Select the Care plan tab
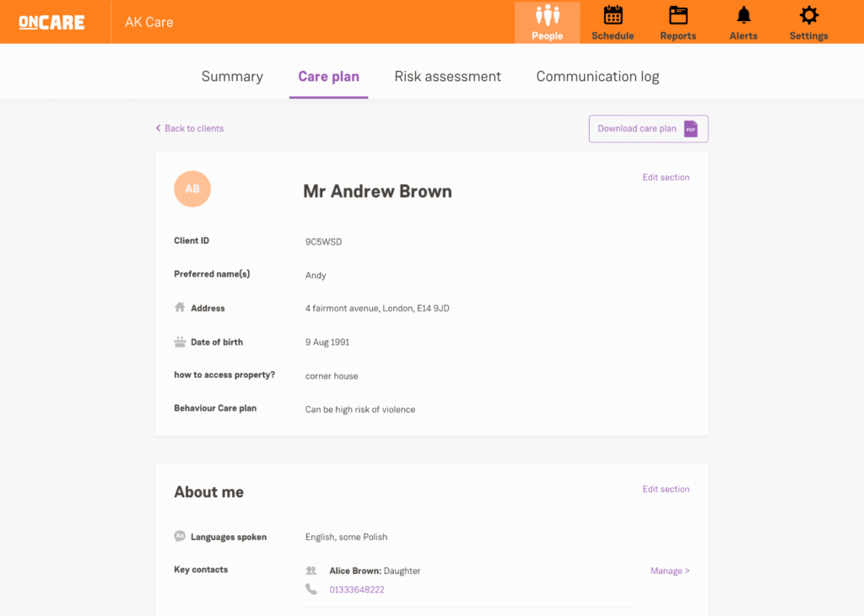Screen dimensions: 864x616 328,77
